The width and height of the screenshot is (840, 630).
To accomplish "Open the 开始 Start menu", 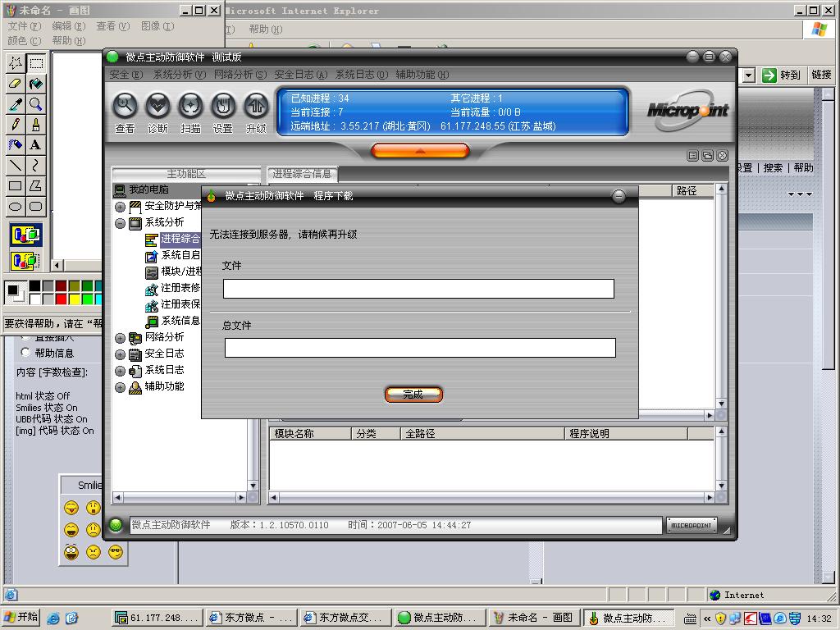I will tap(21, 617).
